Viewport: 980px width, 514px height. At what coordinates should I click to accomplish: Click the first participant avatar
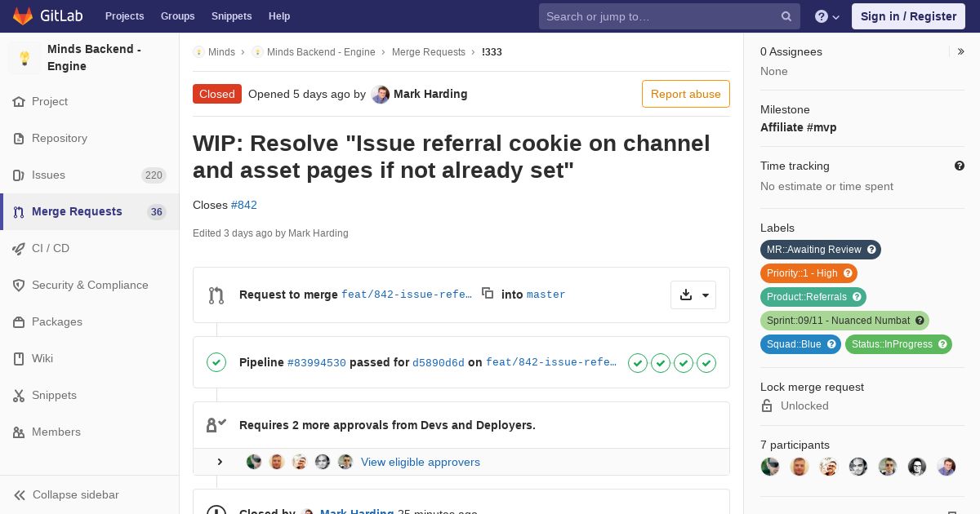[770, 467]
